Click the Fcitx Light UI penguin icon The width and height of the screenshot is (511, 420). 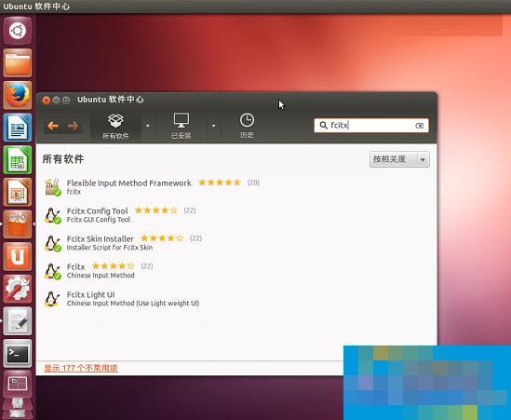pyautogui.click(x=52, y=299)
